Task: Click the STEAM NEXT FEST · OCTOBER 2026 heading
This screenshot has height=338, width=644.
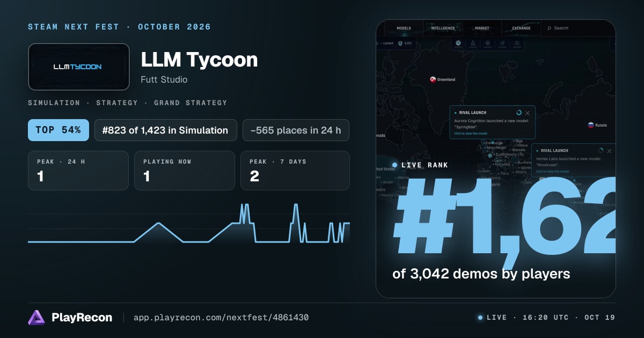Action: [x=120, y=27]
